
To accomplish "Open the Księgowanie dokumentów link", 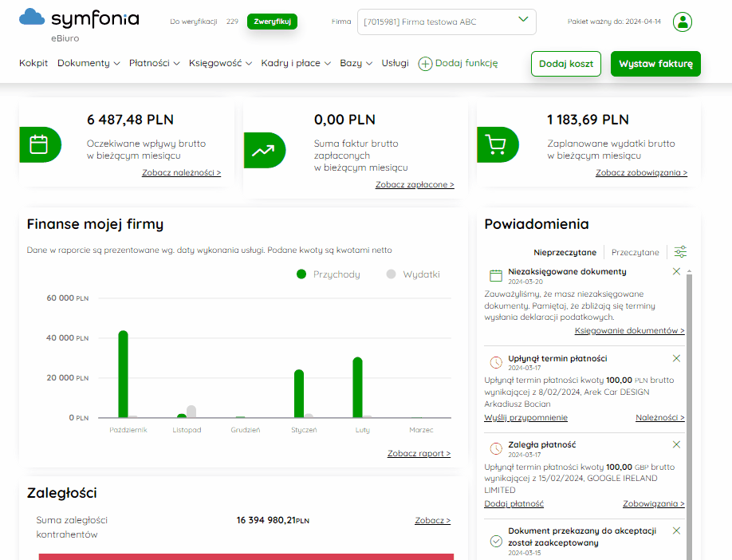I will click(629, 331).
